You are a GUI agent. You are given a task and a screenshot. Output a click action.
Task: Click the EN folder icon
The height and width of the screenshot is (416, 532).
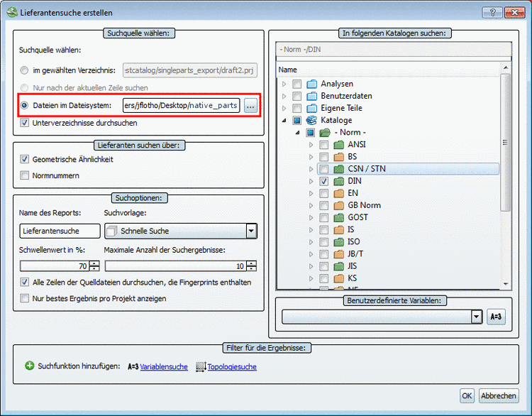click(338, 193)
